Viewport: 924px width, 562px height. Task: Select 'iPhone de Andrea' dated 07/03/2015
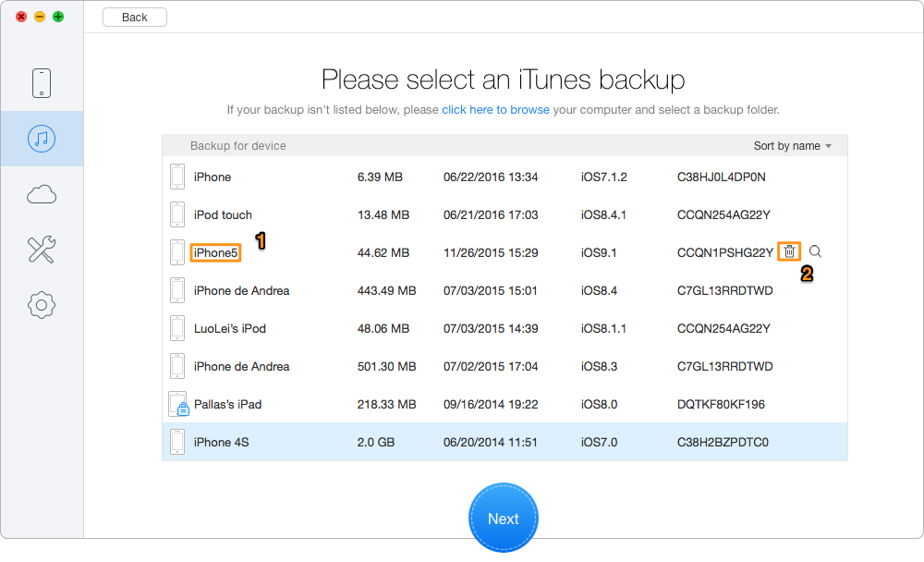tap(241, 291)
